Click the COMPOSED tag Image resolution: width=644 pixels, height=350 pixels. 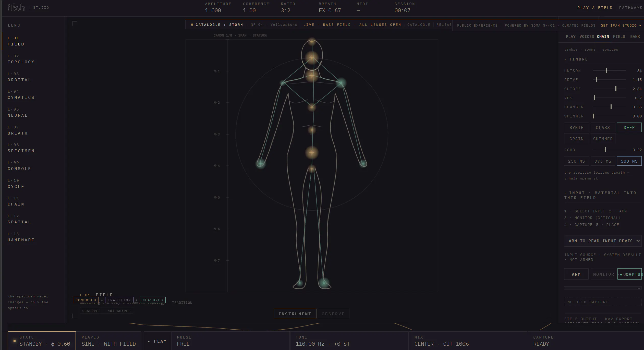(86, 300)
